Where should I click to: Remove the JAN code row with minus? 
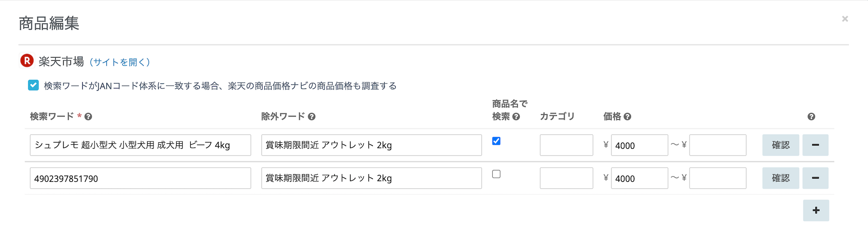(x=815, y=178)
